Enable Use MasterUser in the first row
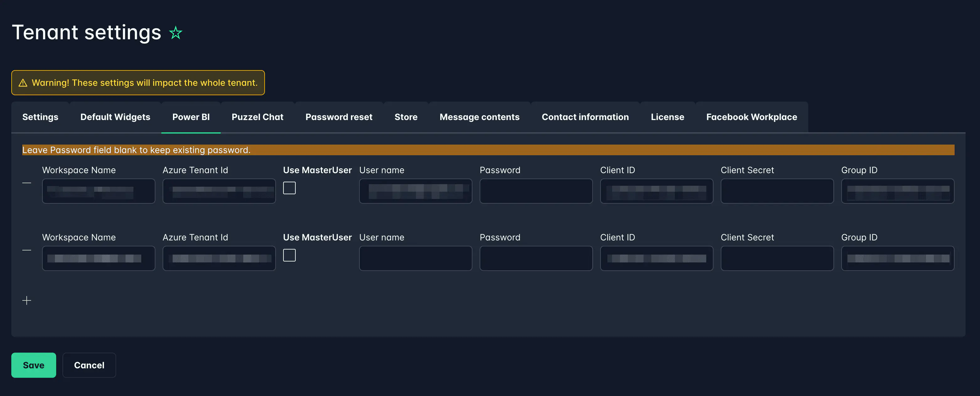 [289, 188]
